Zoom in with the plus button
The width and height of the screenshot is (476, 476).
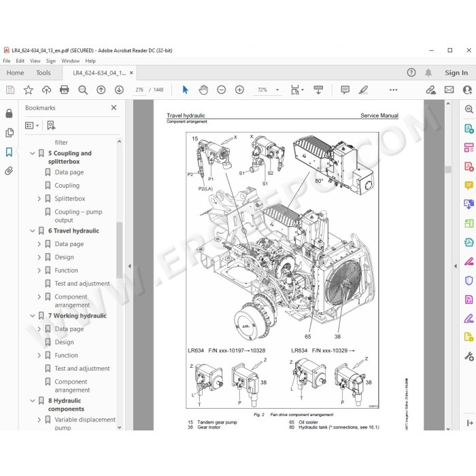239,90
